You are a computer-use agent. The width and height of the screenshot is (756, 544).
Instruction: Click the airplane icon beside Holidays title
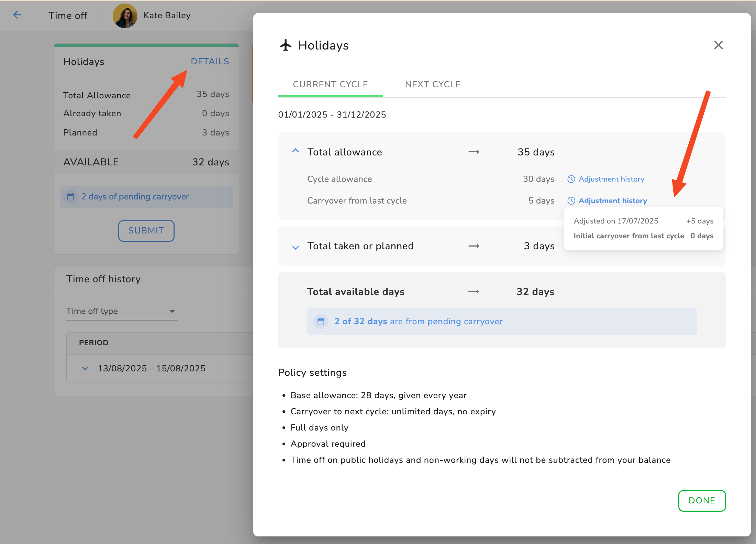pos(285,45)
